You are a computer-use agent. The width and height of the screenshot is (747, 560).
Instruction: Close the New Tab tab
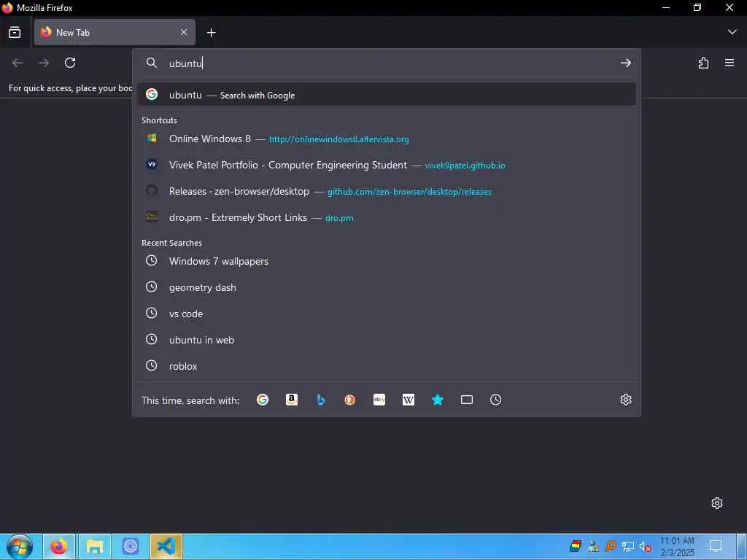tap(184, 32)
